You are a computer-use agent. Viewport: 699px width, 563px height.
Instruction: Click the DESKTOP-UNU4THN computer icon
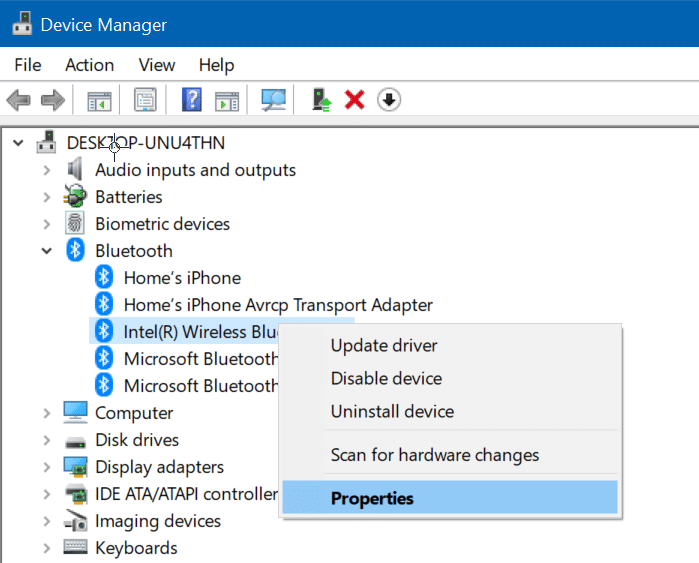click(x=46, y=142)
